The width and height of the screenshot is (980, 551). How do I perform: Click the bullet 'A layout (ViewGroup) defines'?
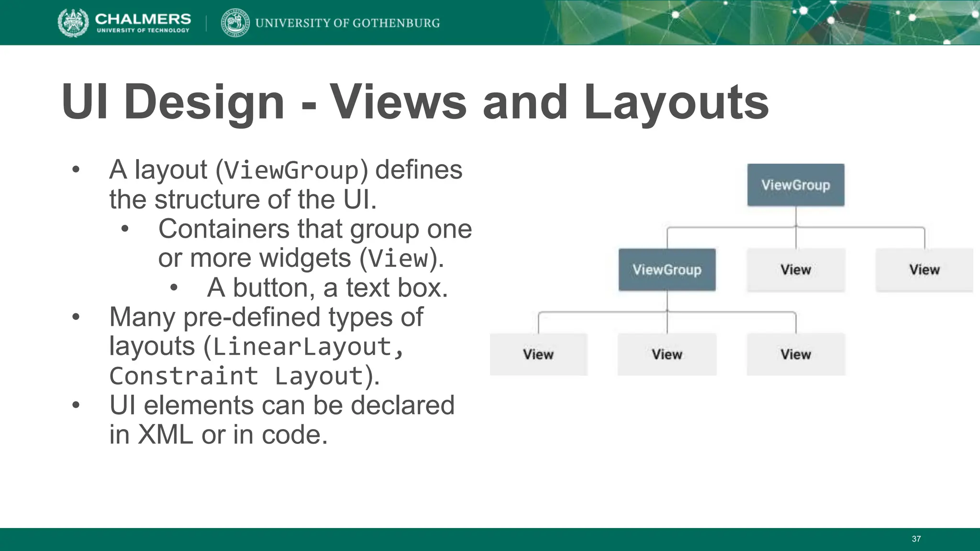(x=286, y=170)
